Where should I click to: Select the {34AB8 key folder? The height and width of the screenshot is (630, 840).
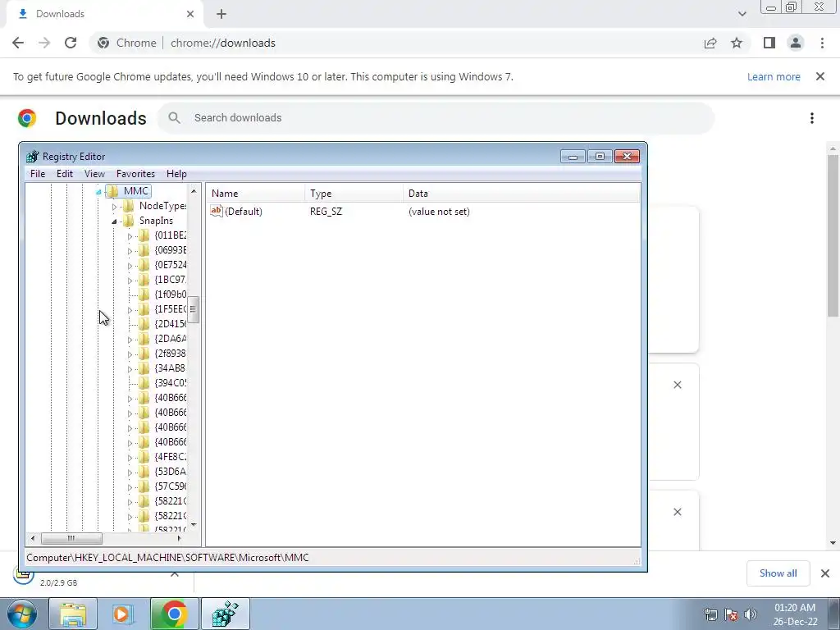tap(144, 368)
